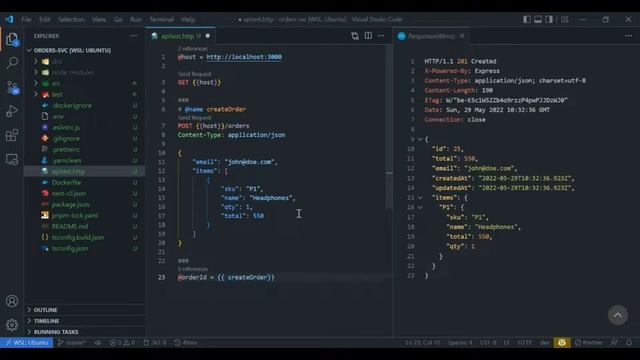Click the WSL: Ubuntu remote indicator
Screen dimensions: 640x360
(x=27, y=342)
